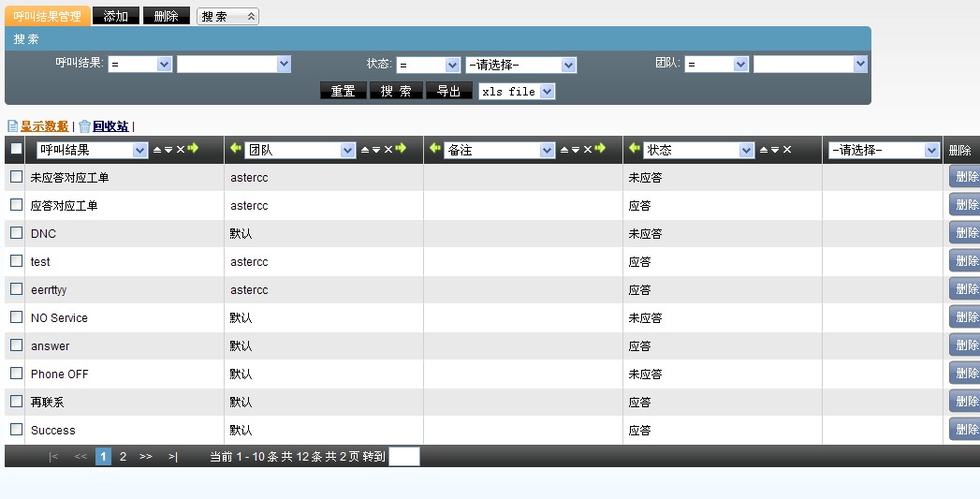Click the green right arrow in 呼叫结果 column header
The height and width of the screenshot is (499, 980).
pos(193,149)
